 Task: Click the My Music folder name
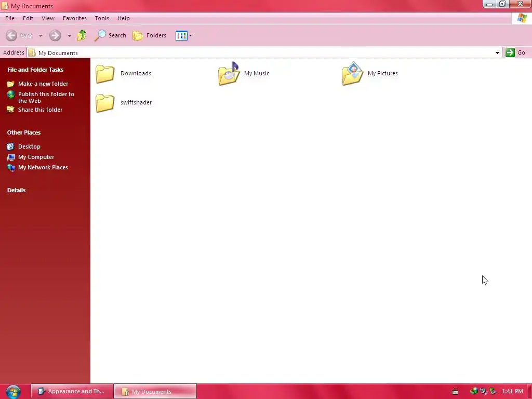[257, 73]
